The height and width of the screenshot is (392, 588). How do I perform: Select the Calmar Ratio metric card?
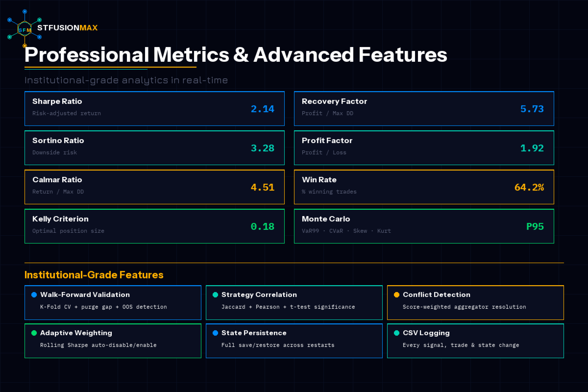pyautogui.click(x=154, y=187)
